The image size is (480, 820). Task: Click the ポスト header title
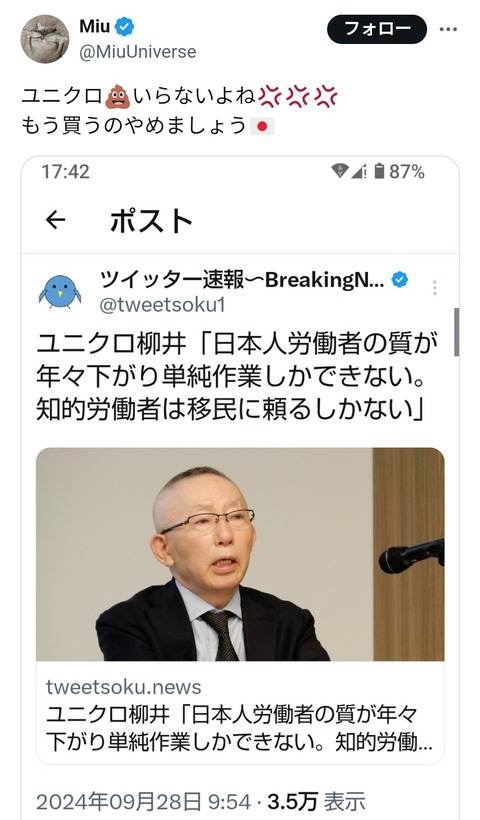[151, 221]
